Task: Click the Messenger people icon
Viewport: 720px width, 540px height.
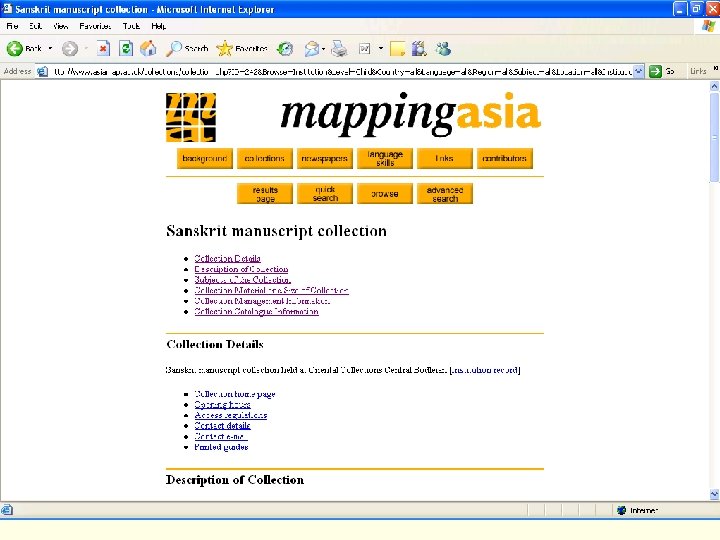Action: pos(443,48)
